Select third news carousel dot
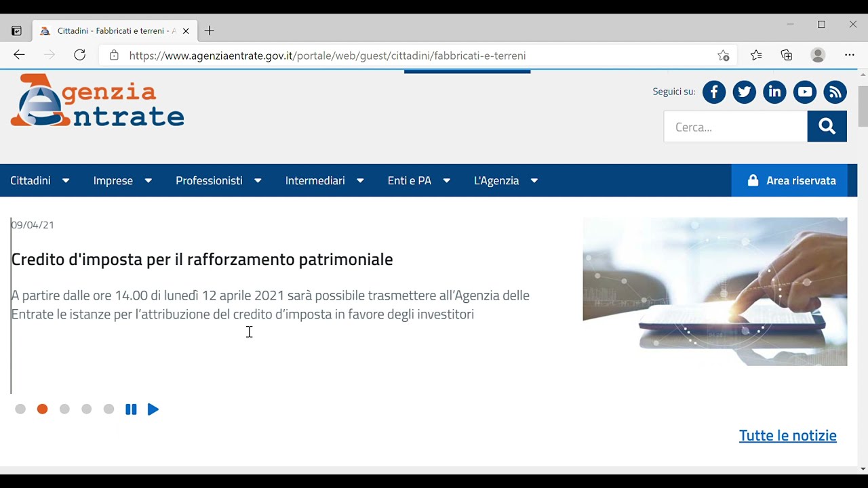This screenshot has width=868, height=488. [64, 409]
